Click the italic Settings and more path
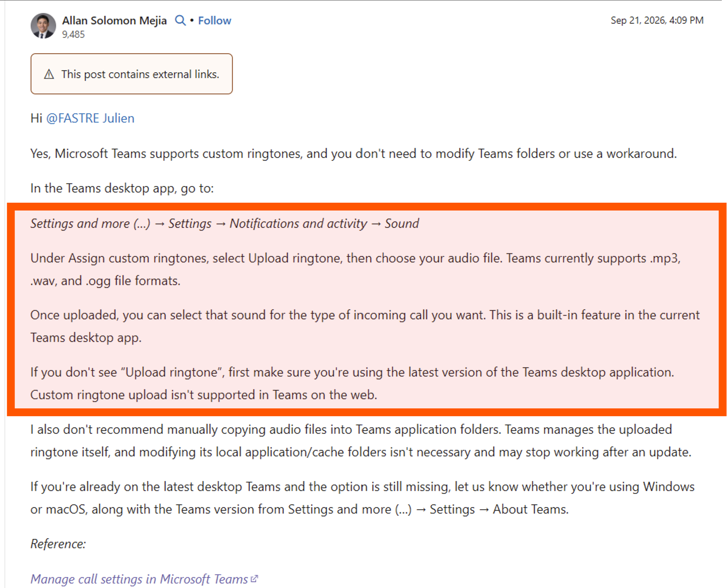The height and width of the screenshot is (588, 727). [225, 224]
